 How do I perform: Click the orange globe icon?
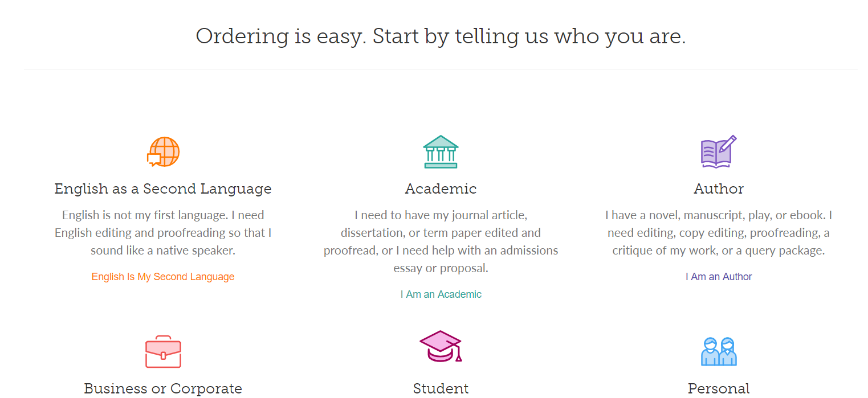(163, 152)
